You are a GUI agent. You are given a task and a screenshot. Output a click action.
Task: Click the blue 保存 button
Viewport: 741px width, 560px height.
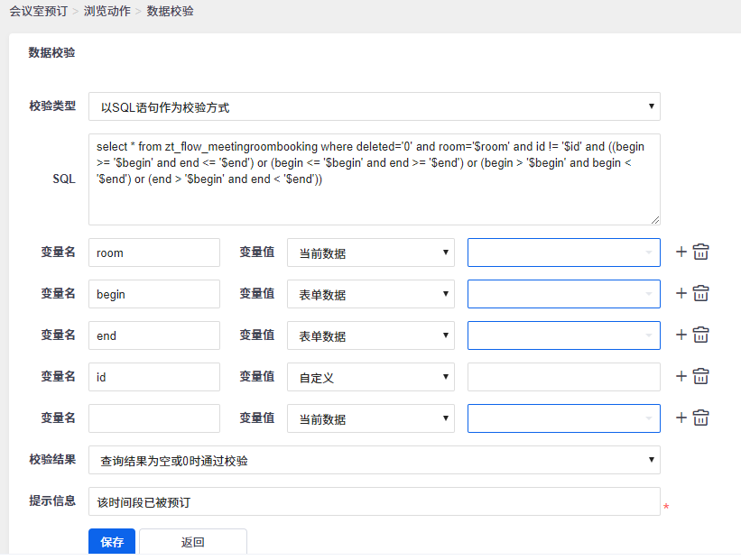111,542
